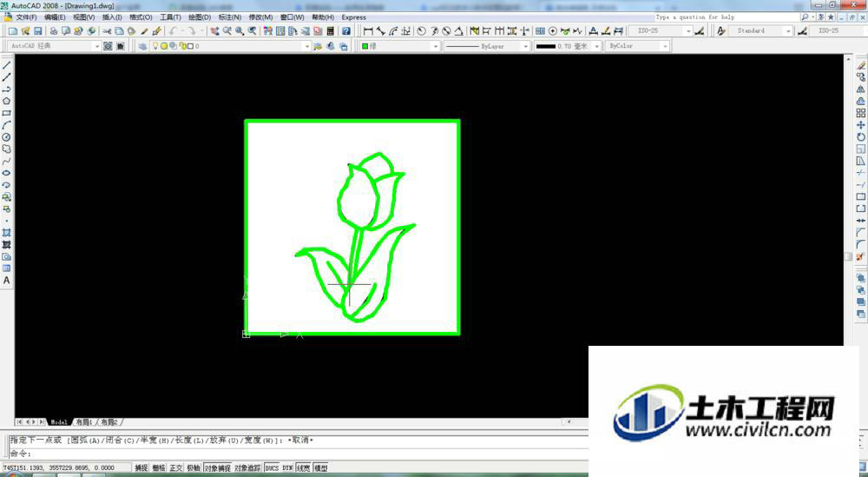Click the Help question mark icon
The height and width of the screenshot is (477, 868).
coord(346,31)
